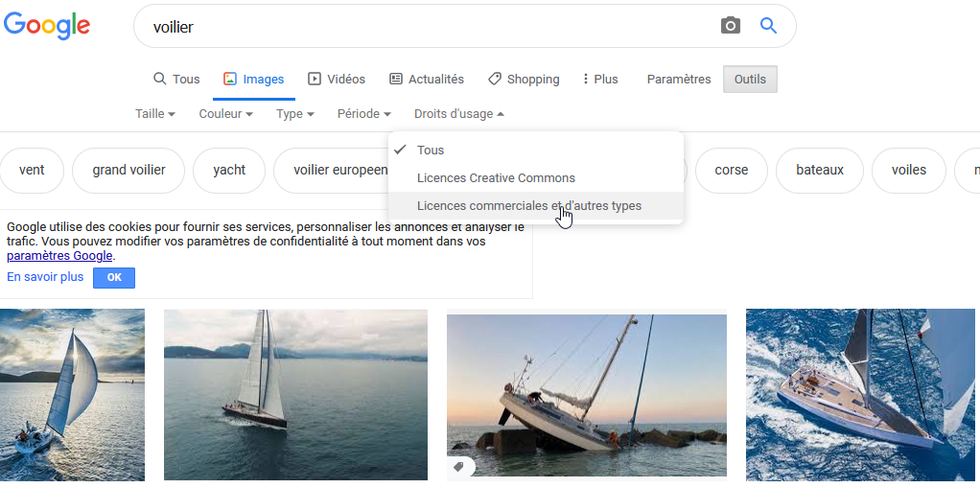
Task: Toggle the Outils button
Action: 750,80
